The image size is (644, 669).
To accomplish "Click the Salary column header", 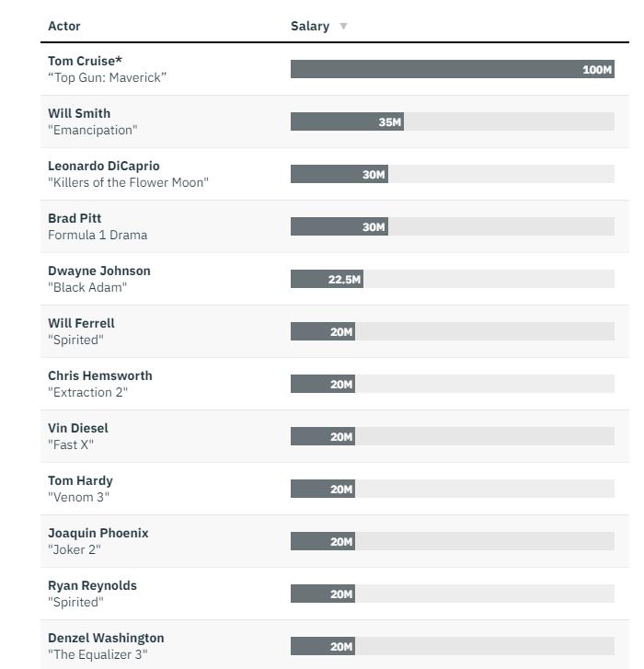I will point(310,26).
